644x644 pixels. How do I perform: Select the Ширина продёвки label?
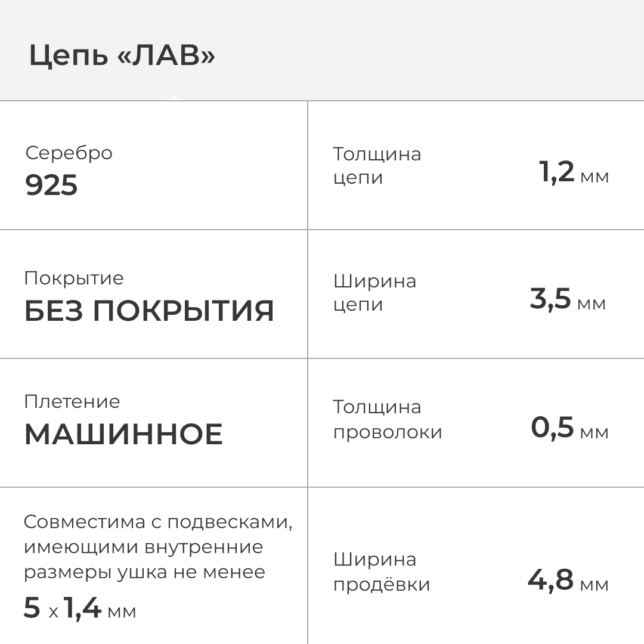pos(382,572)
